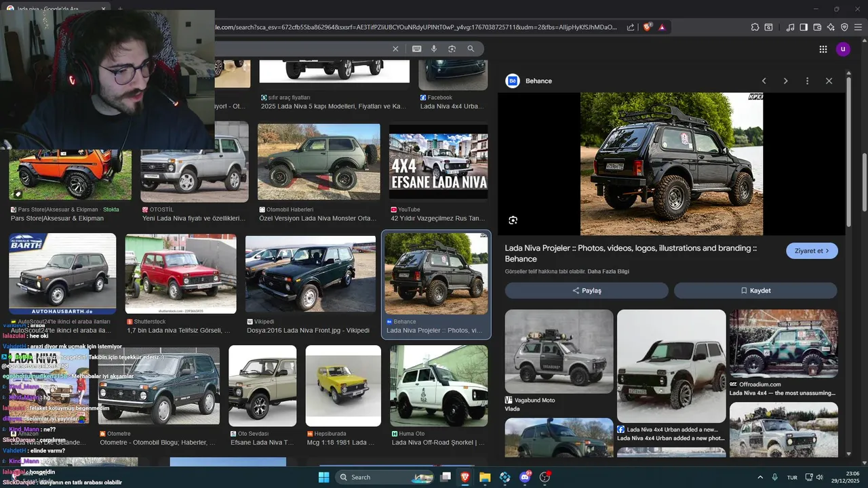The height and width of the screenshot is (488, 868).
Task: Open Leo AI sparkle icon
Action: point(831,27)
